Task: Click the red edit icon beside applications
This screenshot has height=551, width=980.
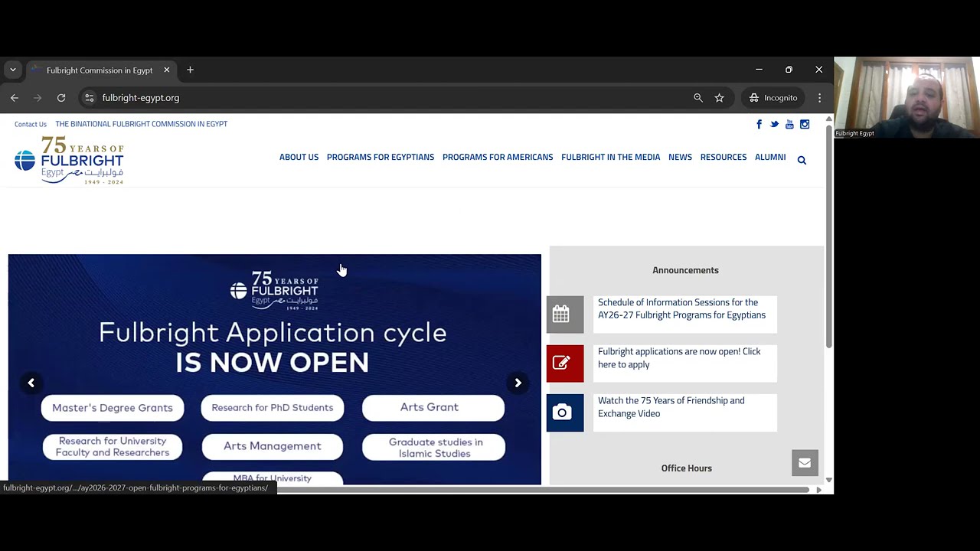Action: click(x=565, y=364)
